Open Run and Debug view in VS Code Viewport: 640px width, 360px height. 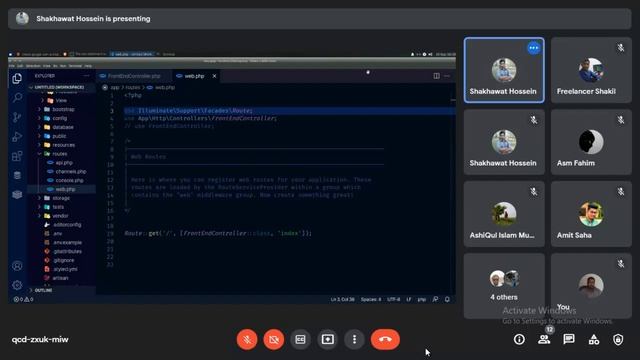[x=17, y=136]
